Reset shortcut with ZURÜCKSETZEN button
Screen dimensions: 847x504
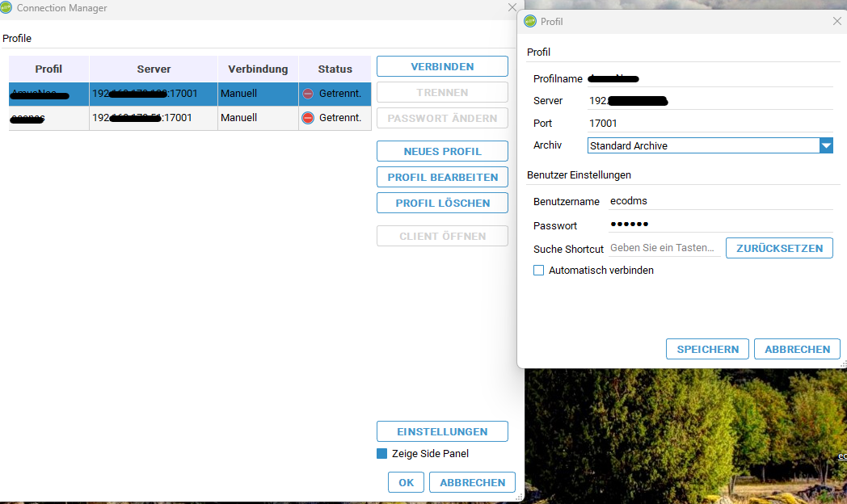[779, 248]
